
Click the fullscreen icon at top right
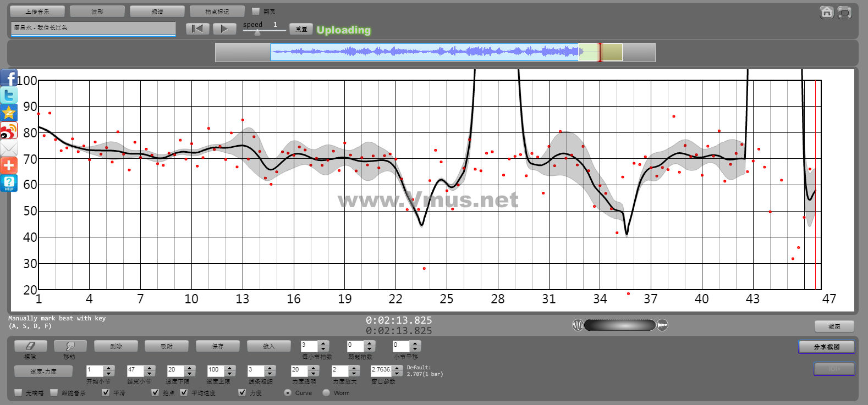click(844, 12)
